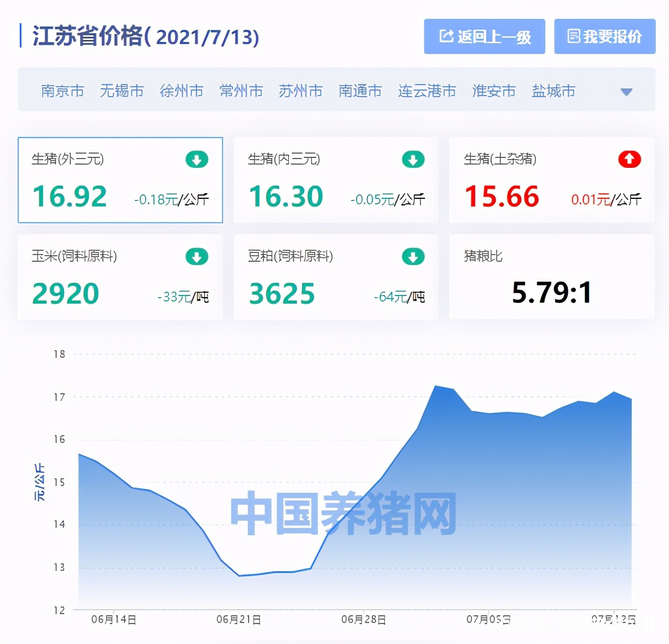Select the 猪粮比 card showing 5.79:1
This screenshot has height=644, width=669.
[x=551, y=277]
